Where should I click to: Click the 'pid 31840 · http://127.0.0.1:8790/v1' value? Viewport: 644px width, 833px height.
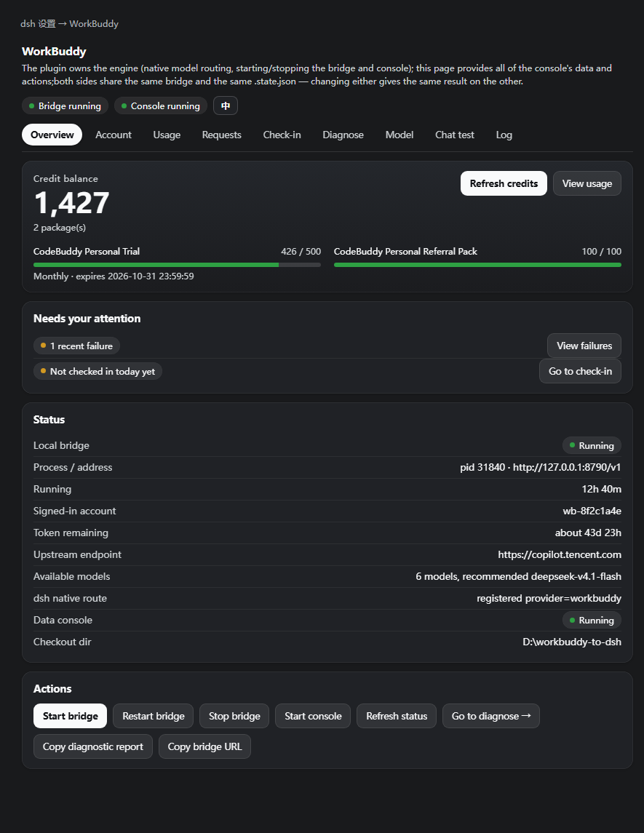point(541,468)
